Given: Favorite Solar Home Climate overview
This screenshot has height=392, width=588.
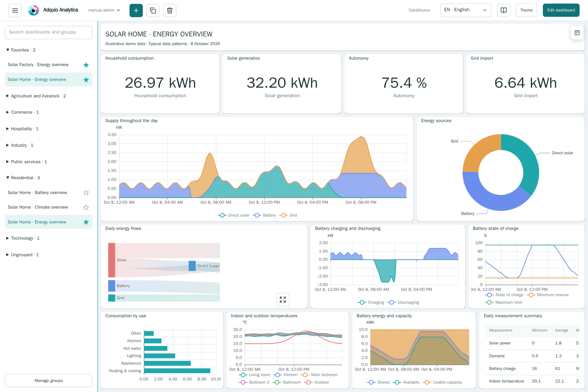Looking at the screenshot, I should 86,207.
